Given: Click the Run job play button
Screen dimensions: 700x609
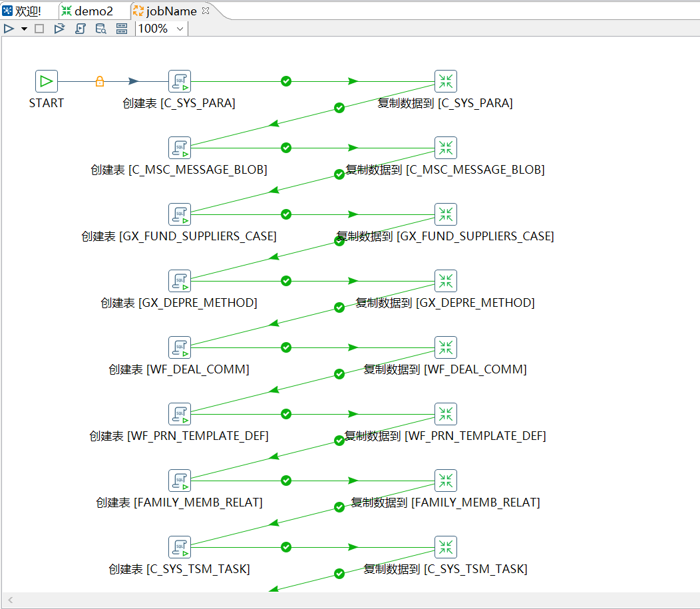Looking at the screenshot, I should pos(9,29).
